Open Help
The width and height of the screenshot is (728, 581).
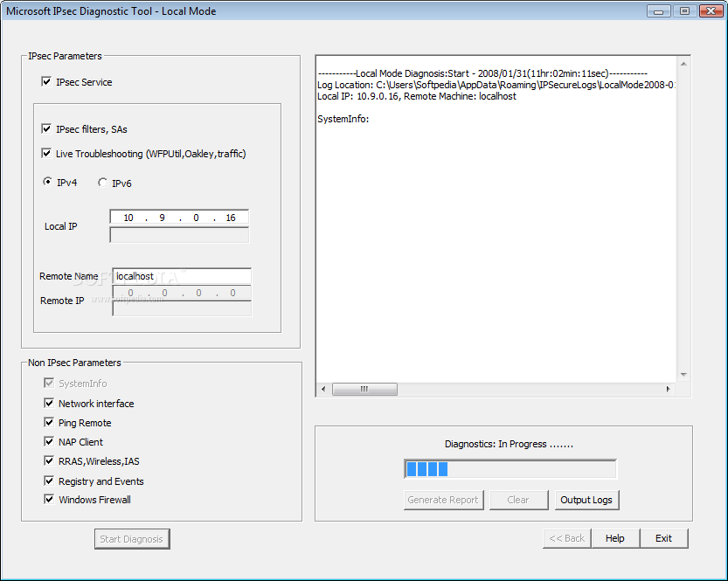(x=615, y=538)
